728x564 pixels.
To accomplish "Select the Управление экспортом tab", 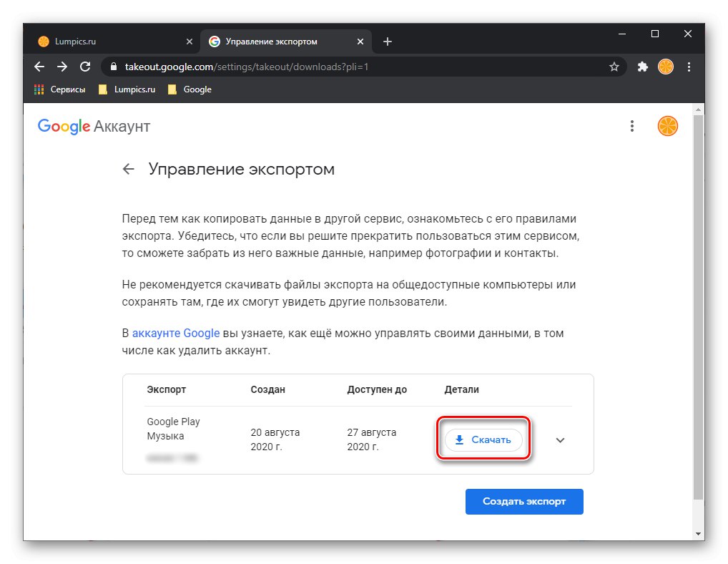I will click(x=286, y=42).
